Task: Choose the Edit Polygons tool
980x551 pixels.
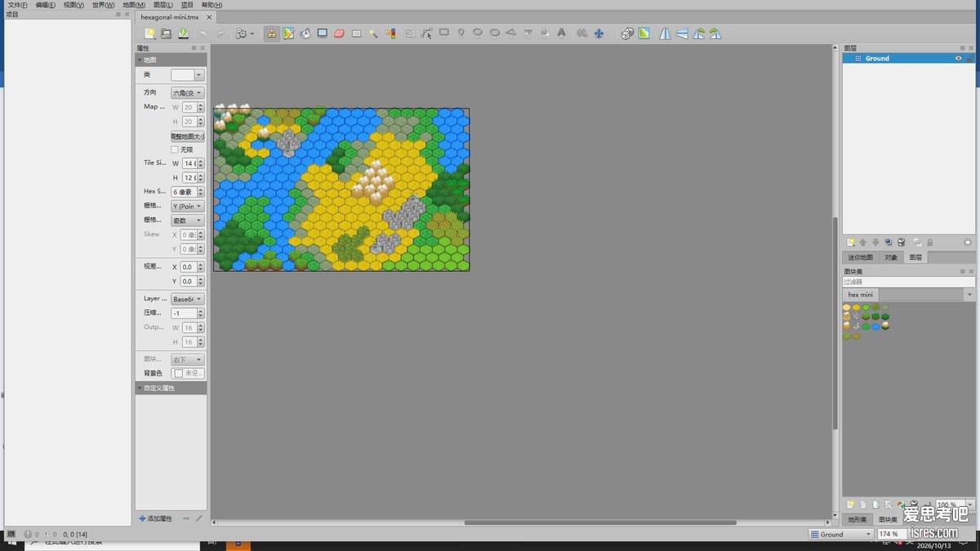Action: 427,33
